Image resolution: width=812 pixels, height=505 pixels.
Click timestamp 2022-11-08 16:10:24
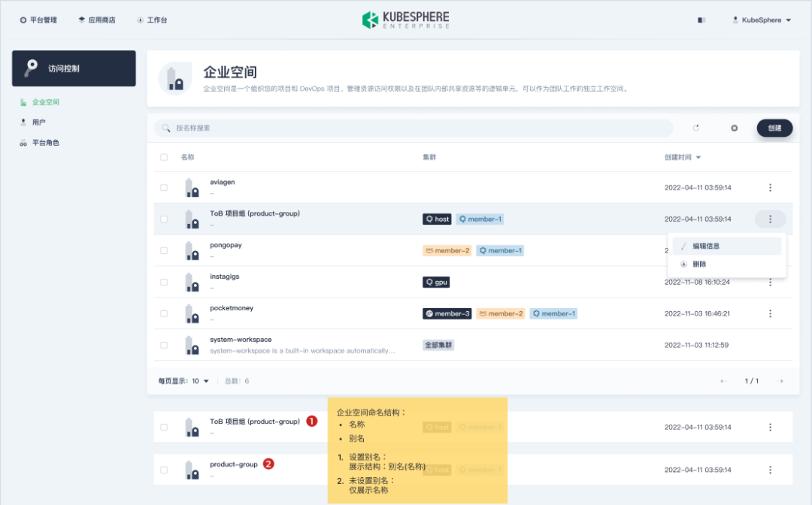click(x=697, y=282)
